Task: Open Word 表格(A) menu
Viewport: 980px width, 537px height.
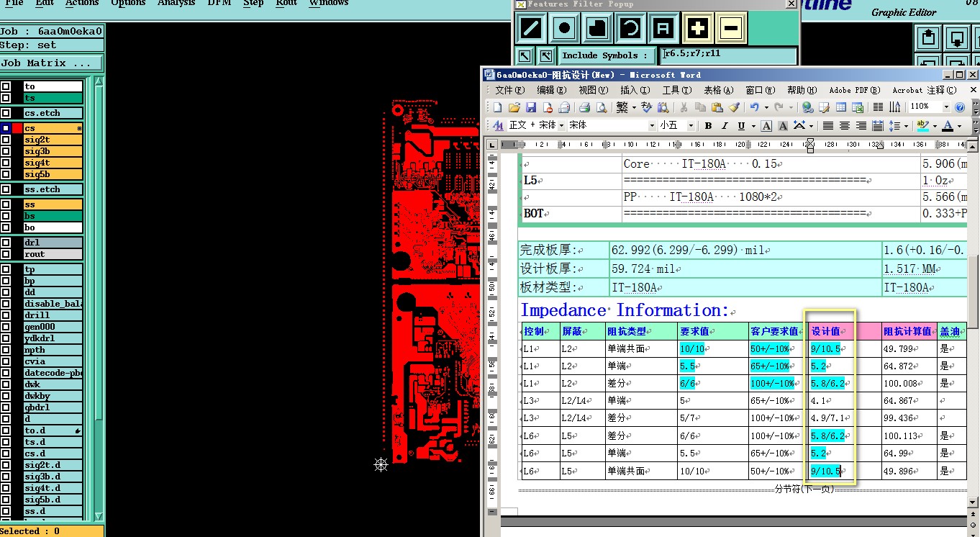Action: [x=718, y=90]
